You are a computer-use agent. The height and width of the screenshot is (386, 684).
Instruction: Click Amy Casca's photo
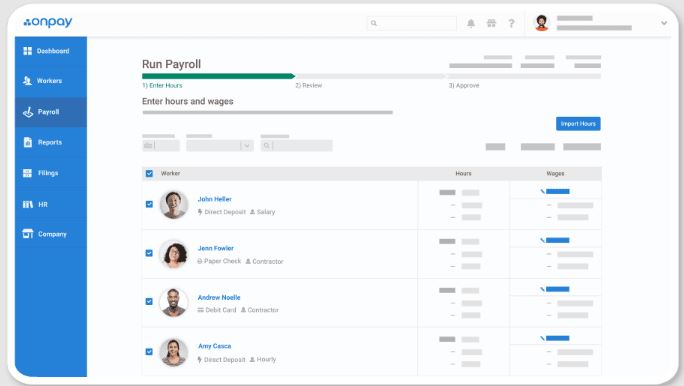pos(174,352)
